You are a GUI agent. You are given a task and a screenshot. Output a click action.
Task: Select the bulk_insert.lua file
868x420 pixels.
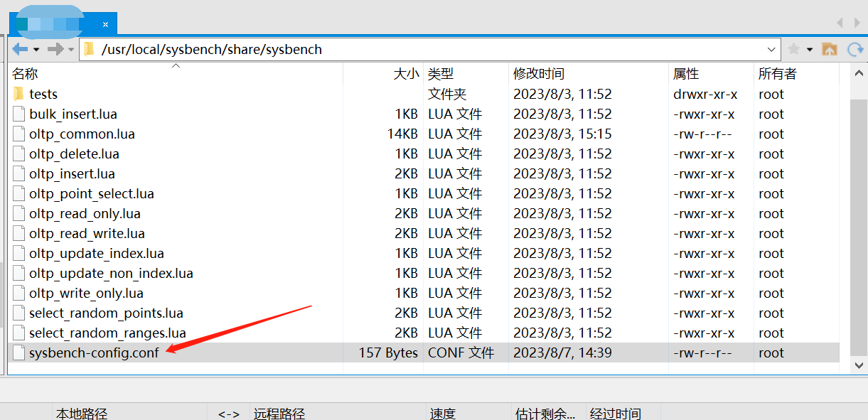(73, 114)
